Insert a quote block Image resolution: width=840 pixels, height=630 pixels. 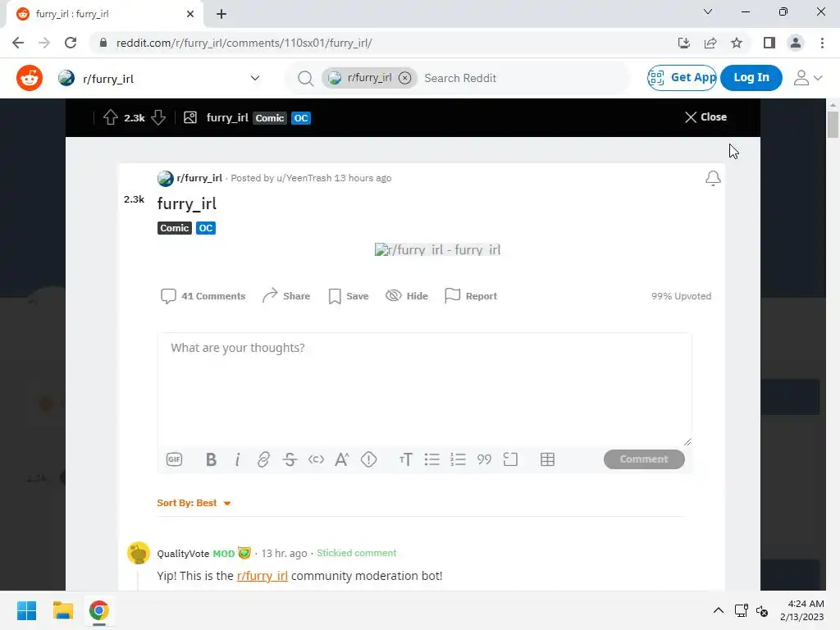(484, 459)
